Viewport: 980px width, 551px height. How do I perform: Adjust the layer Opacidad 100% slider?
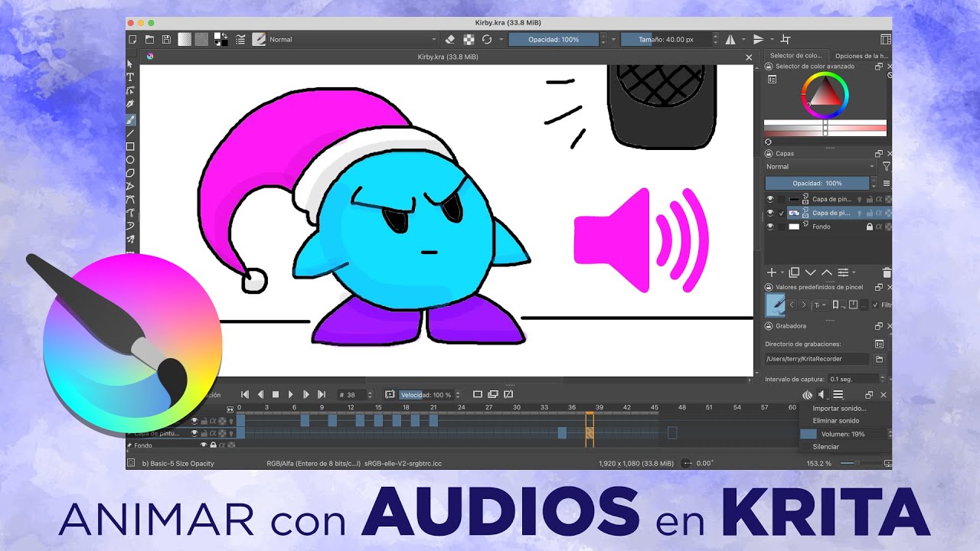(x=817, y=184)
